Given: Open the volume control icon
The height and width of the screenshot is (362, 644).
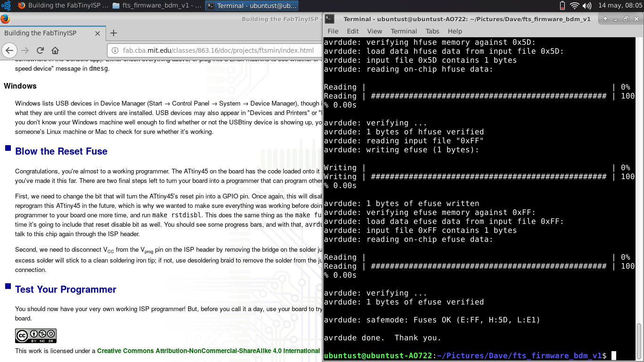Looking at the screenshot, I should 587,6.
